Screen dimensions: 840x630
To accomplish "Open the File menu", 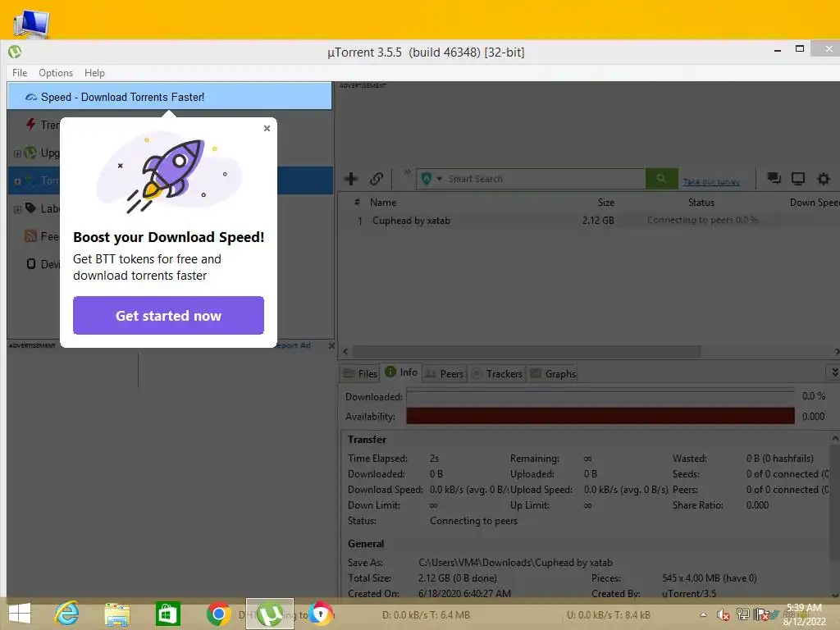I will pos(20,73).
